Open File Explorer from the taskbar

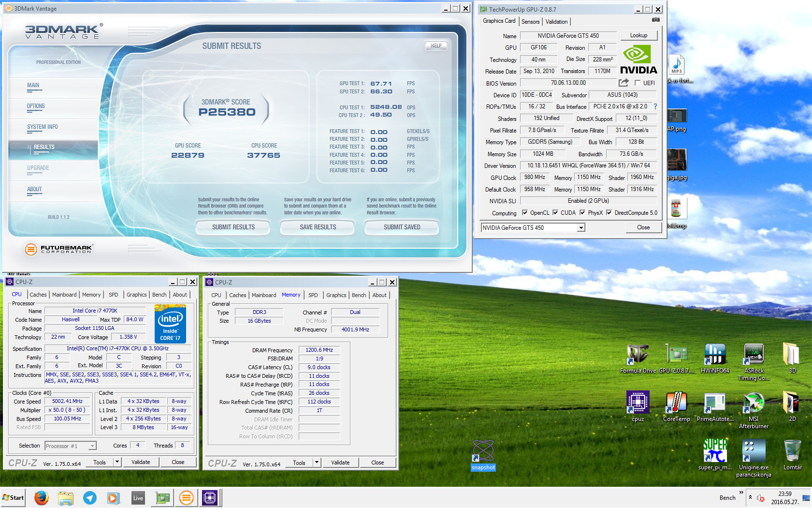66,497
